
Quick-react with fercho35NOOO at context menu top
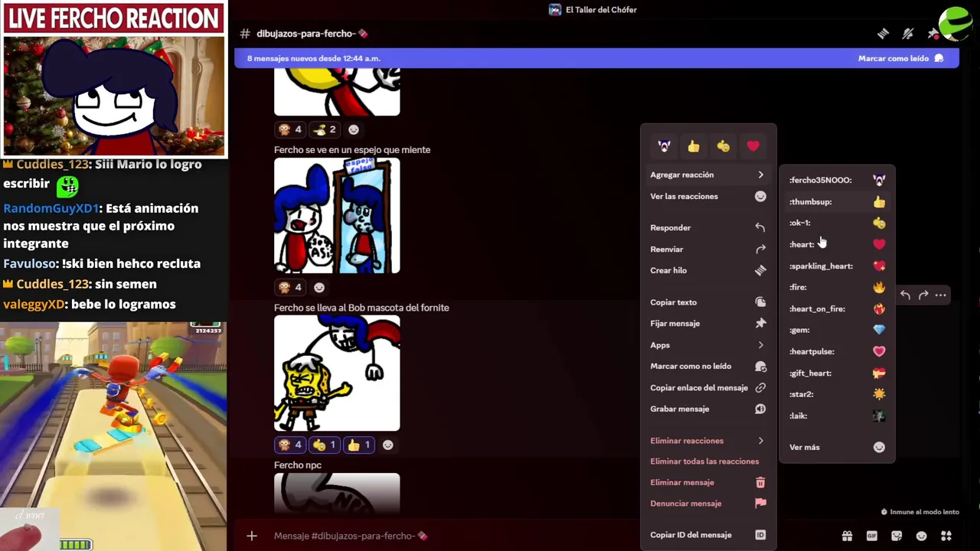tap(664, 146)
